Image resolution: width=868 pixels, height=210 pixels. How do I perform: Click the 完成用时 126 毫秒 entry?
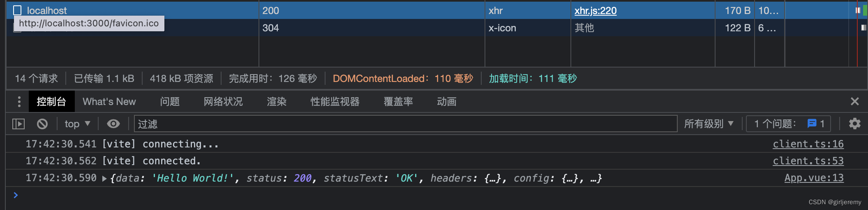[x=273, y=78]
